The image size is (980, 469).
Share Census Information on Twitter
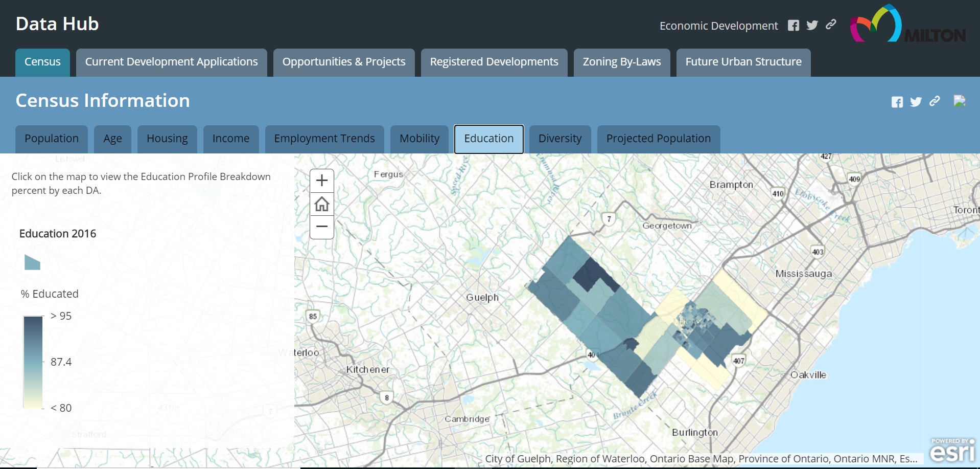pyautogui.click(x=916, y=102)
